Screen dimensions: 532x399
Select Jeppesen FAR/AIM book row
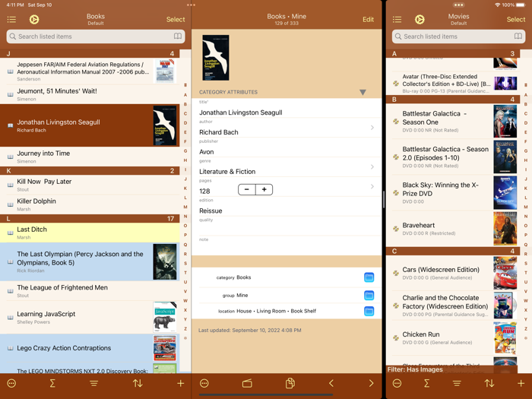(90, 71)
